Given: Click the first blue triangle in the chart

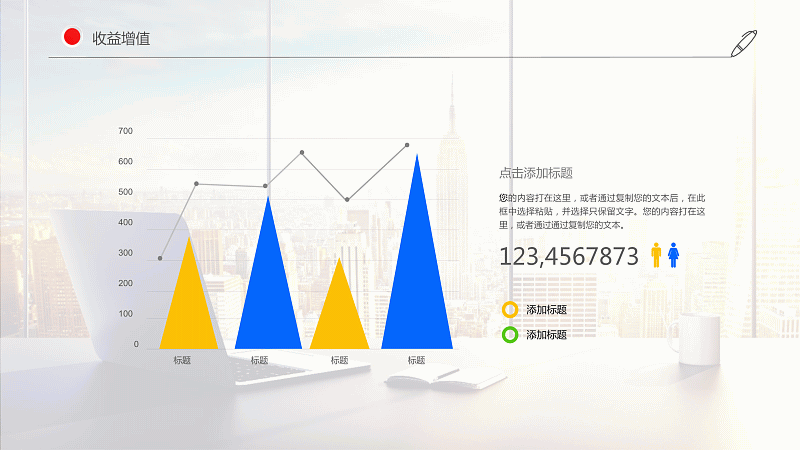Looking at the screenshot, I should pyautogui.click(x=268, y=291).
